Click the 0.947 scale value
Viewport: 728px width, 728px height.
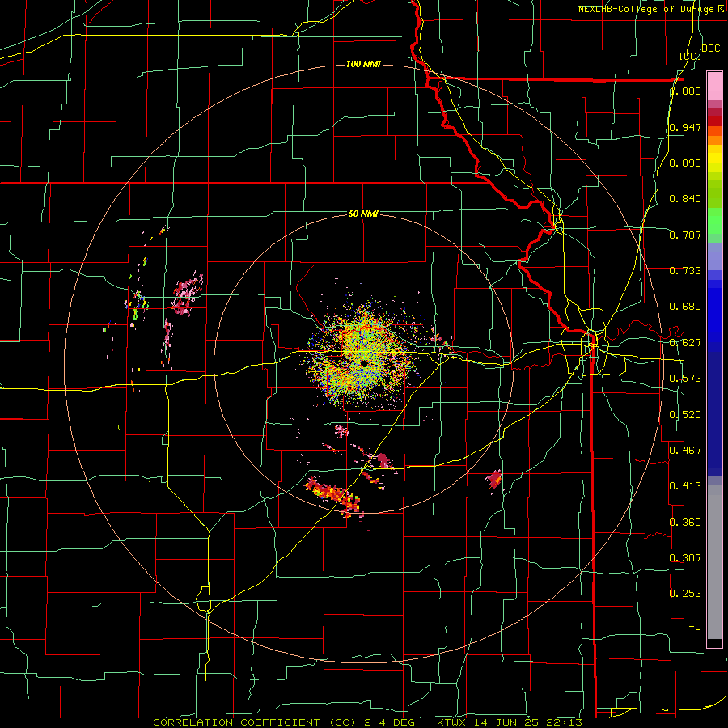pyautogui.click(x=685, y=127)
